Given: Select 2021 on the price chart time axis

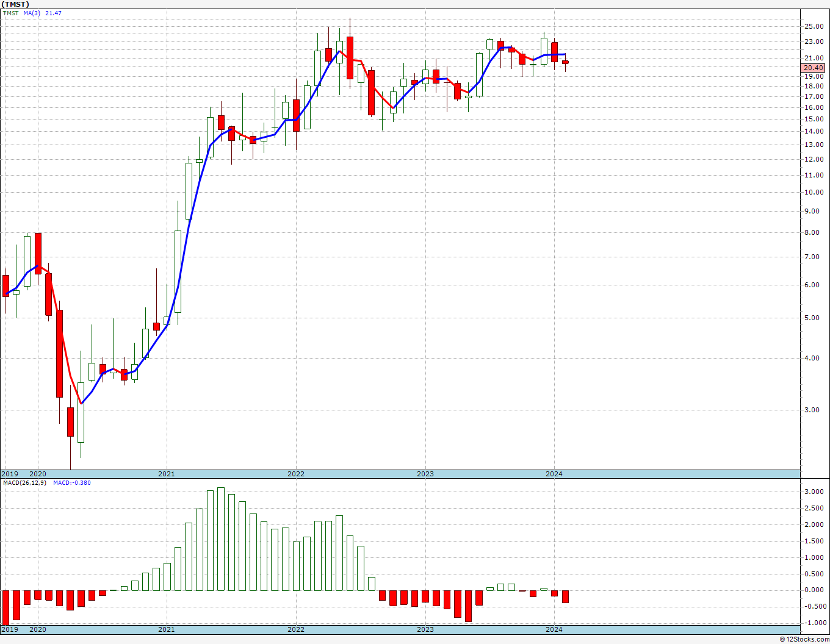Looking at the screenshot, I should [167, 474].
